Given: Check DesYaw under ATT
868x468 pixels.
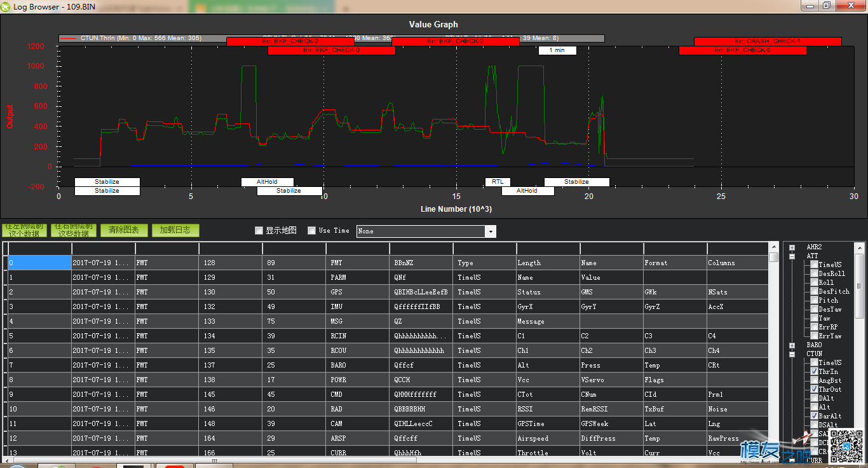Looking at the screenshot, I should 814,309.
